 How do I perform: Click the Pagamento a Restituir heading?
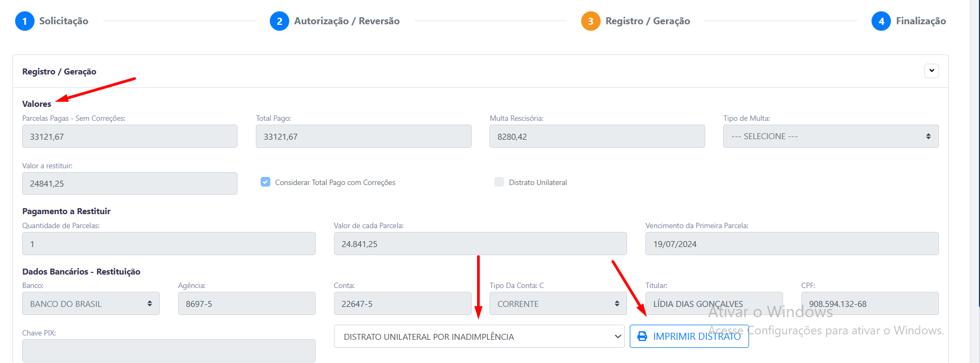(66, 211)
